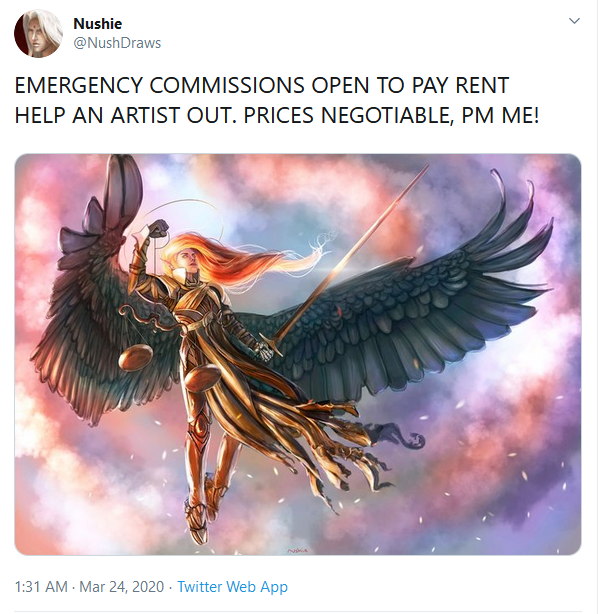Click the EMERGENCY COMMISSIONS text line

pyautogui.click(x=262, y=85)
